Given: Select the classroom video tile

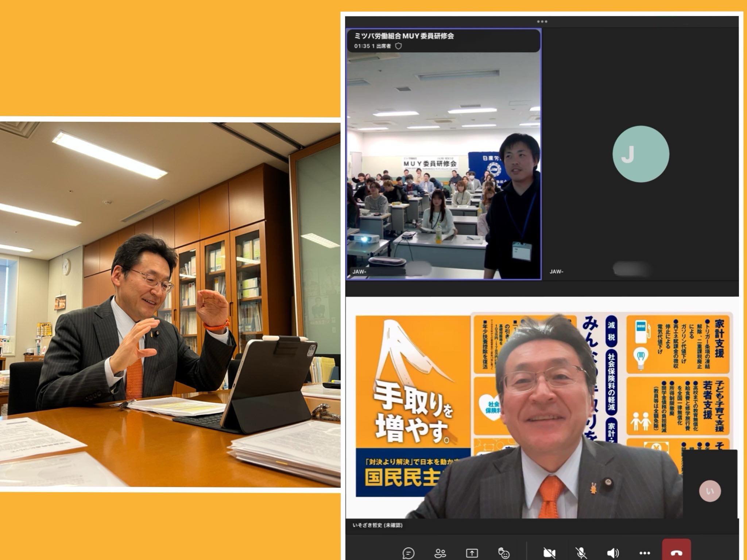Looking at the screenshot, I should point(443,154).
